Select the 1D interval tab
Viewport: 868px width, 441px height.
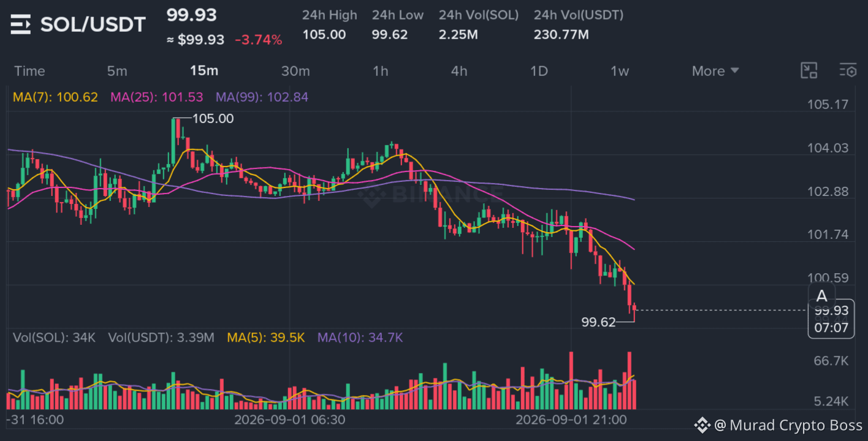click(538, 71)
